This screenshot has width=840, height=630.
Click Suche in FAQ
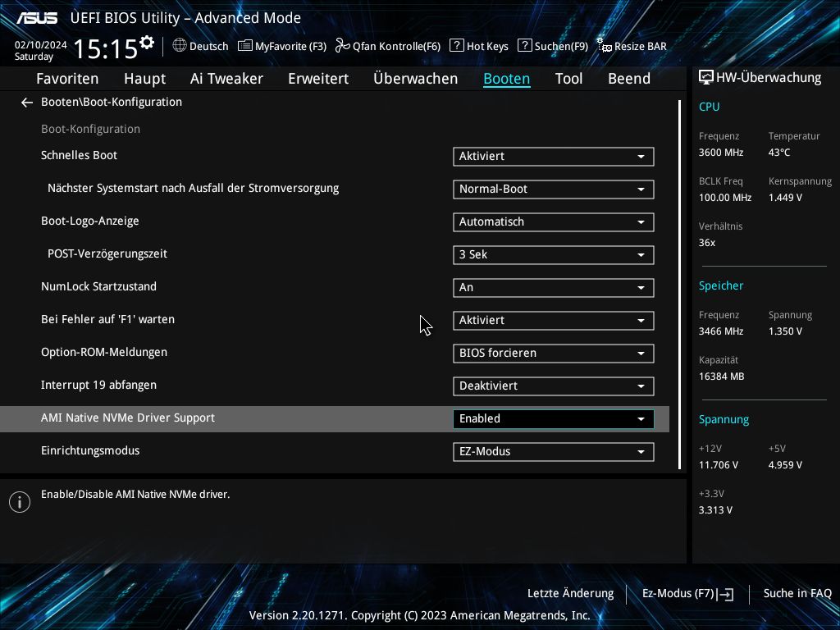pos(797,594)
